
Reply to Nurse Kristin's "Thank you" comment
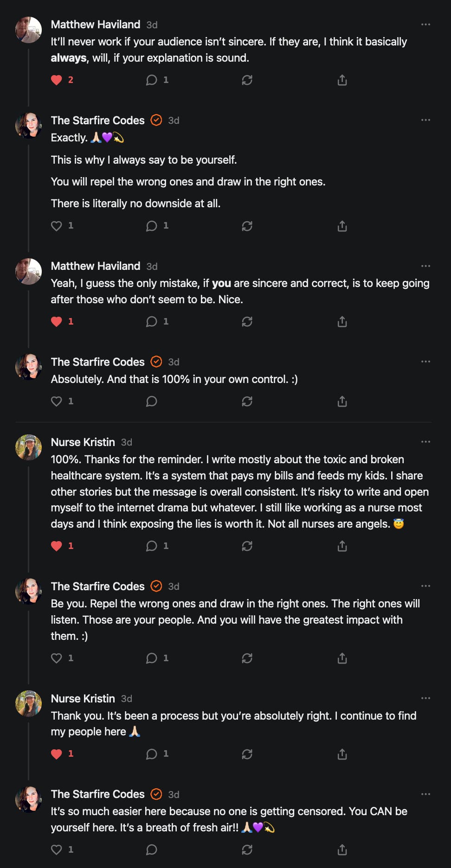point(152,754)
